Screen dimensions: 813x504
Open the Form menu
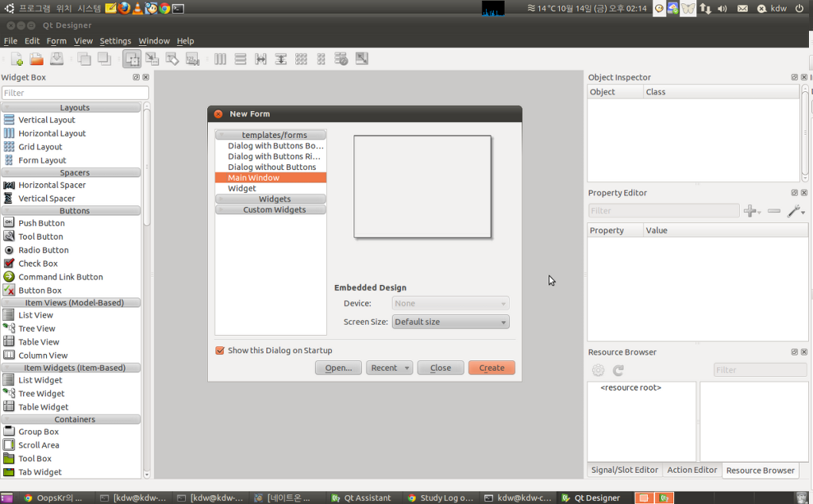(56, 41)
